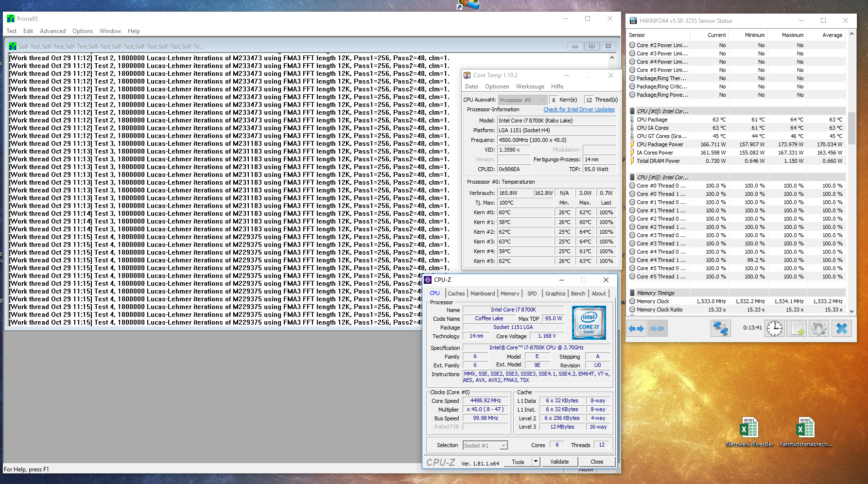Click the Tools button in CPU-Z

click(518, 462)
